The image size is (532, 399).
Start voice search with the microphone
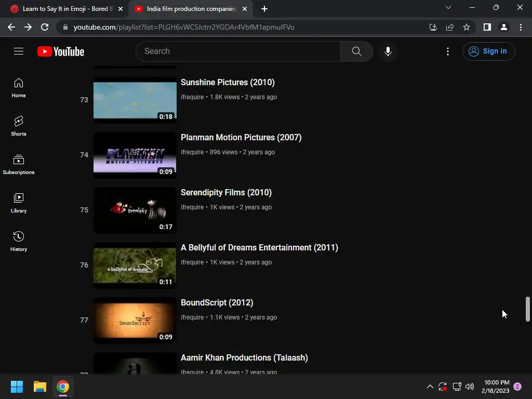point(388,51)
